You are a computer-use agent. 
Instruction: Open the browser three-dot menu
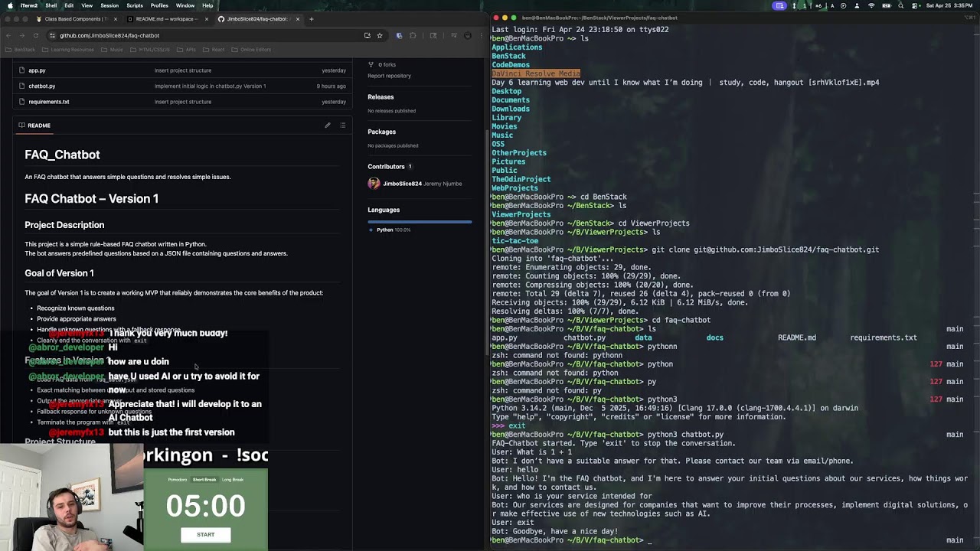480,35
